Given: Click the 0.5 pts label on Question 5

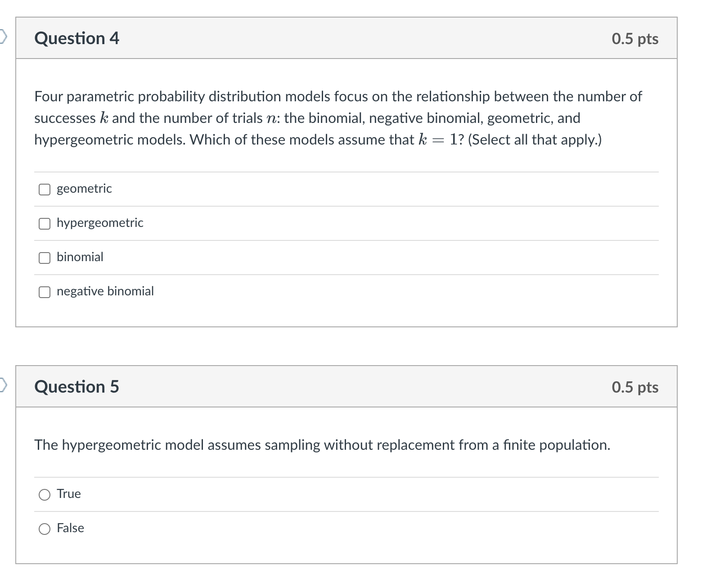Looking at the screenshot, I should pos(635,386).
